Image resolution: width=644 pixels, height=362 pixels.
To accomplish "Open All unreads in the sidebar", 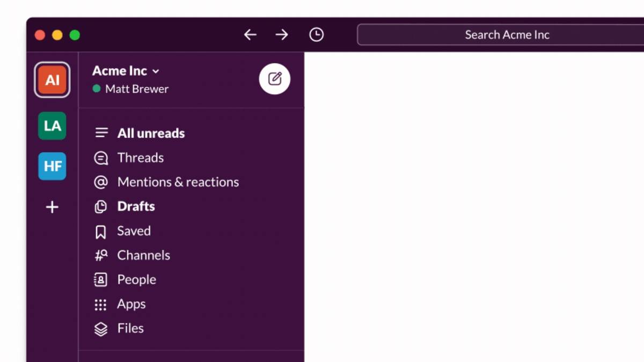I will 151,134.
